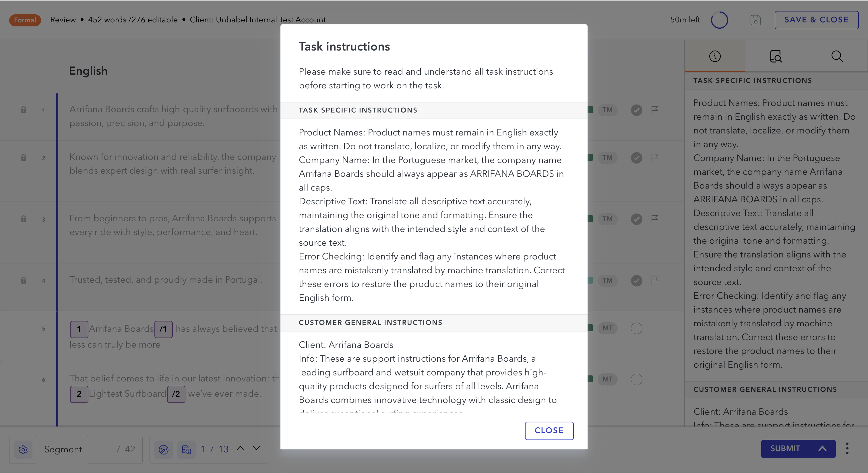Screen dimensions: 868x473
Task: Select segment 1 text about crafting surfboards
Action: tap(174, 116)
